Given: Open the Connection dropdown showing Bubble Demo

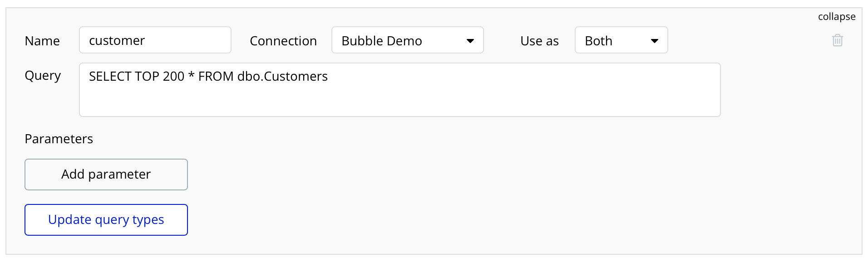Looking at the screenshot, I should 407,40.
